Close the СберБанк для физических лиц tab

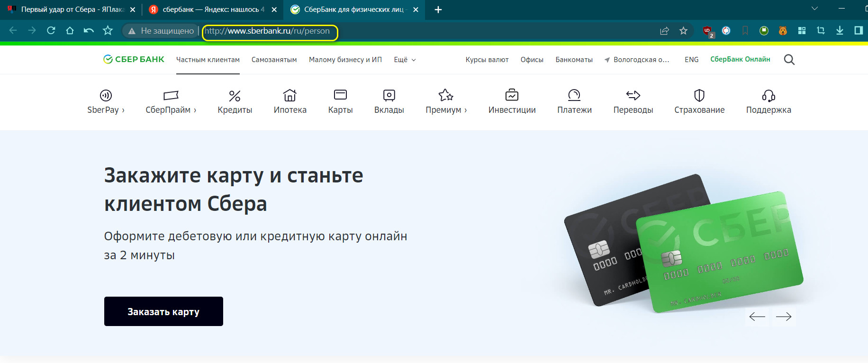[416, 9]
